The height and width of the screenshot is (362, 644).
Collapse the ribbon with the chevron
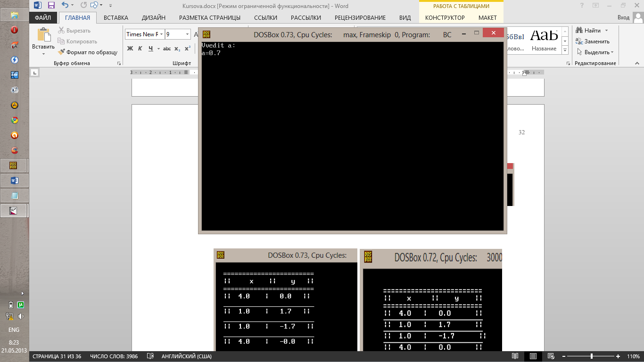click(638, 63)
